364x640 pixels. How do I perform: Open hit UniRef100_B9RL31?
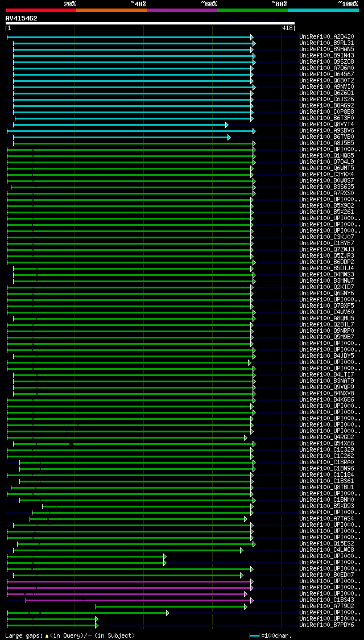coord(326,43)
